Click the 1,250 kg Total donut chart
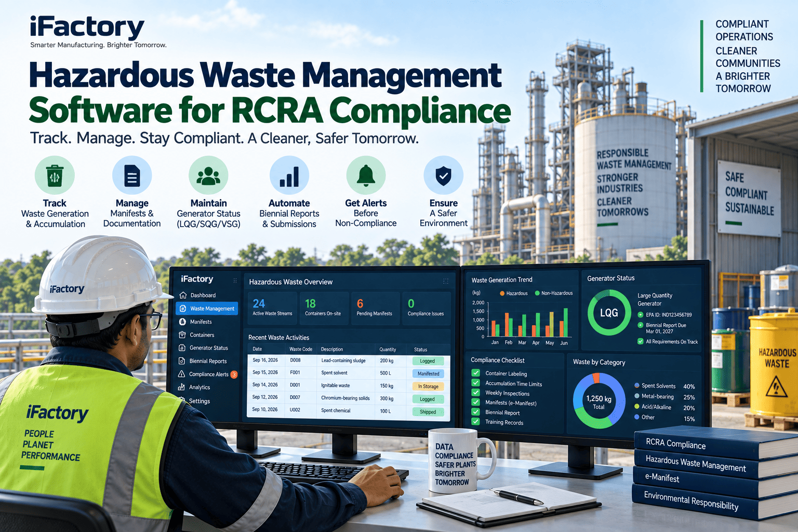The width and height of the screenshot is (798, 532). point(599,401)
